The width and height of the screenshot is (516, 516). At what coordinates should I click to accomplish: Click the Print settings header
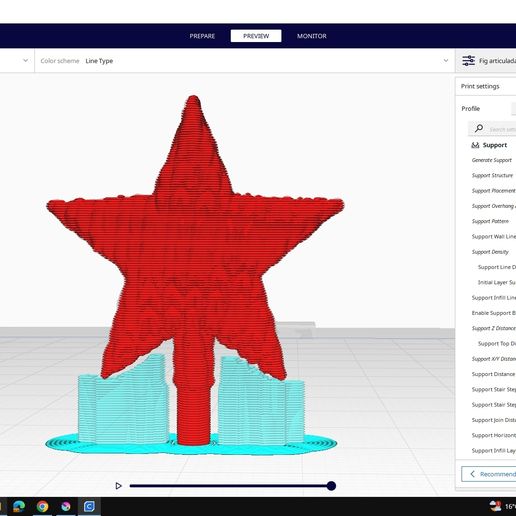point(480,86)
